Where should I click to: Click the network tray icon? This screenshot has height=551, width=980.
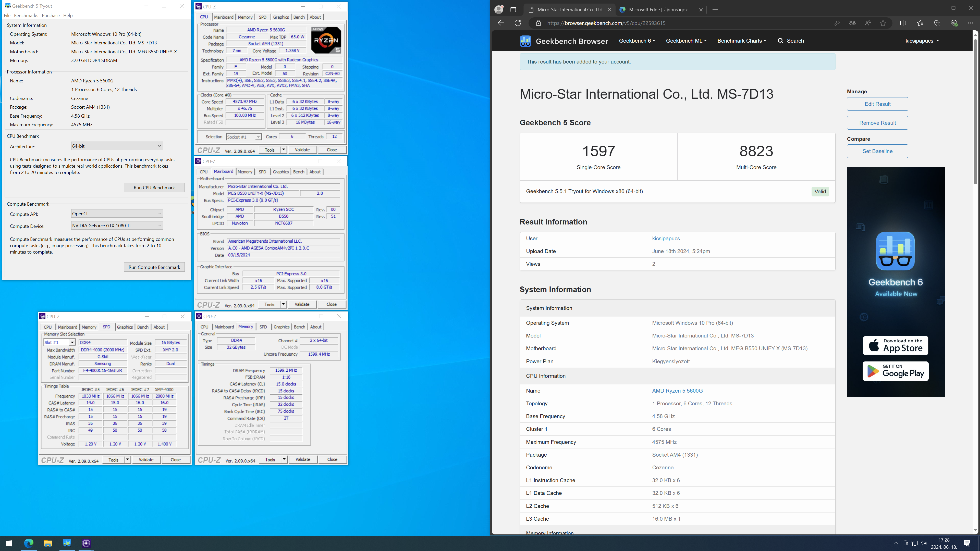pos(915,543)
